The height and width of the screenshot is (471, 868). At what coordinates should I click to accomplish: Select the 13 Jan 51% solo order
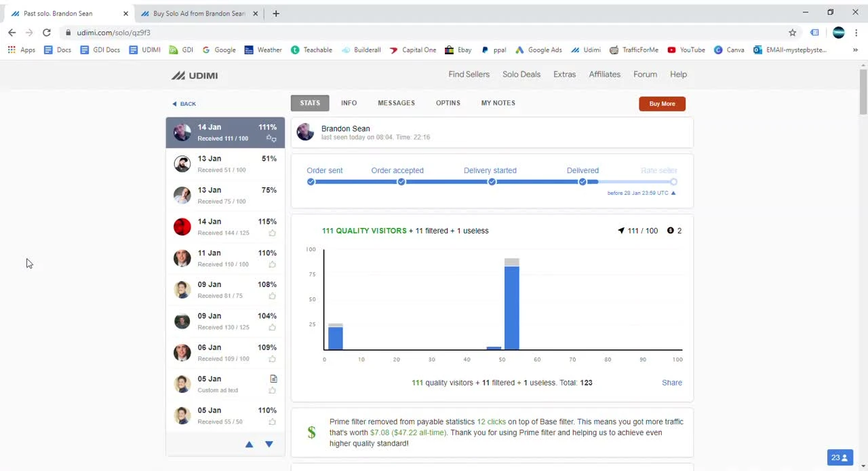click(225, 164)
